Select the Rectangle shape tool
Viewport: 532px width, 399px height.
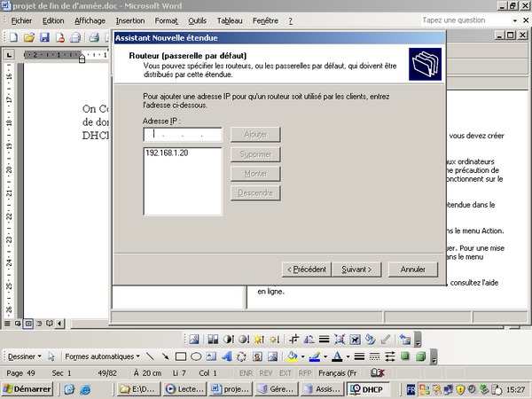(181, 356)
